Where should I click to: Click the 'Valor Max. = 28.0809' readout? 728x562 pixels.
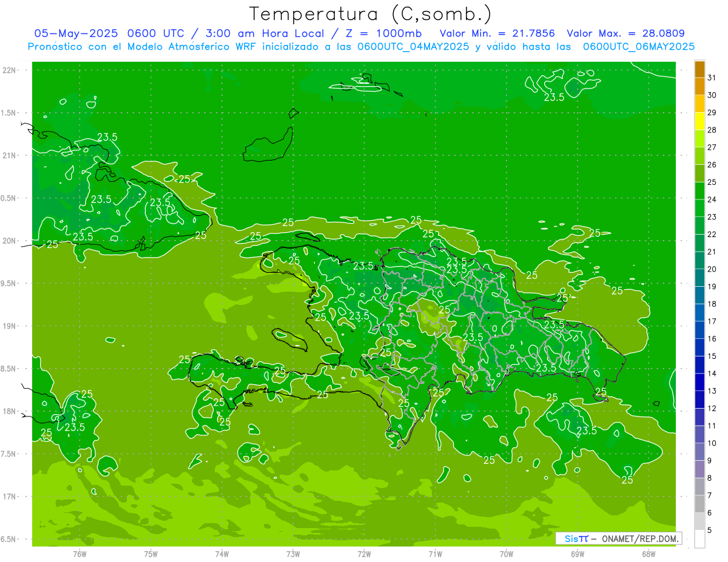pyautogui.click(x=625, y=33)
